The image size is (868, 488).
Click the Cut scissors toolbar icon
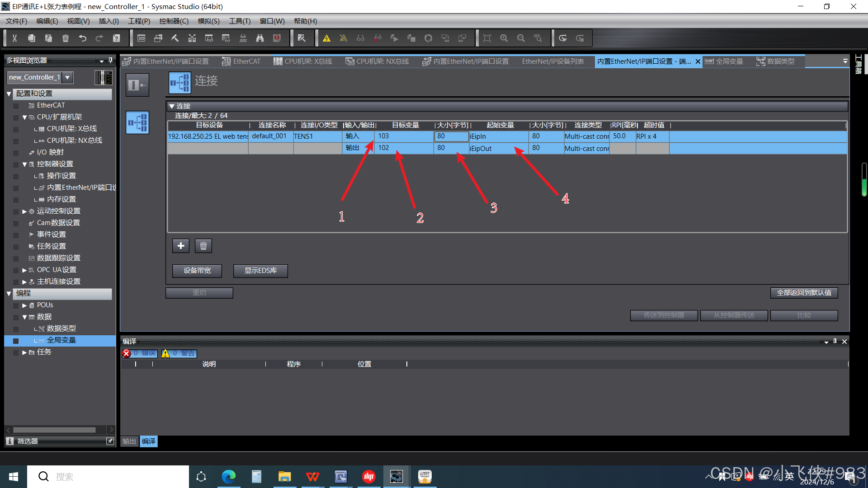coord(14,38)
